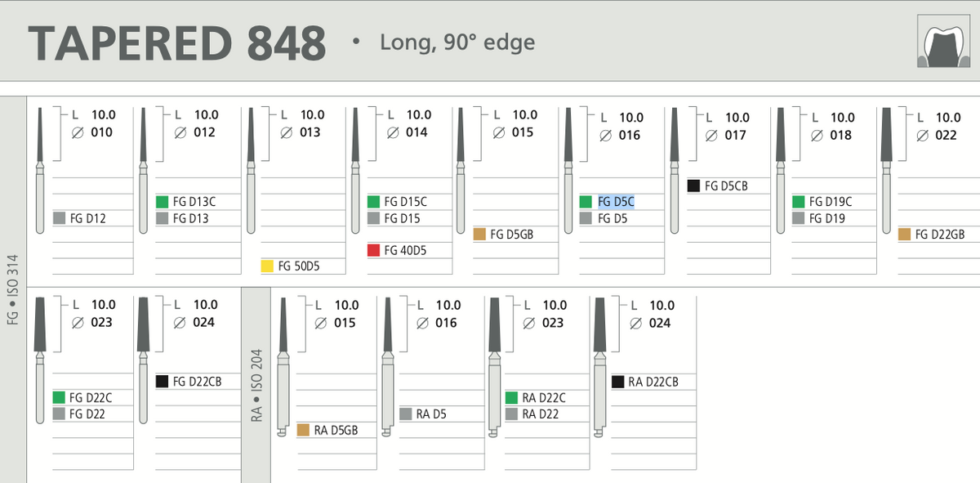
Task: Select the RA bur illustration with diameter 015
Action: pyautogui.click(x=283, y=367)
